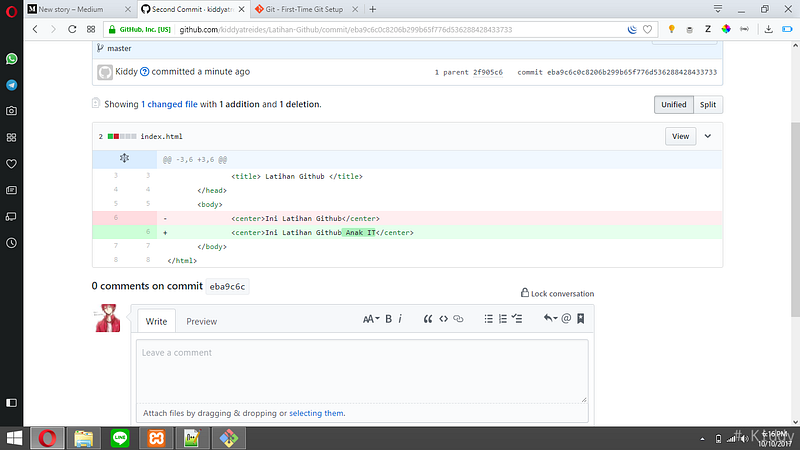Mention a user with the @ icon
The height and width of the screenshot is (450, 800).
pyautogui.click(x=566, y=319)
